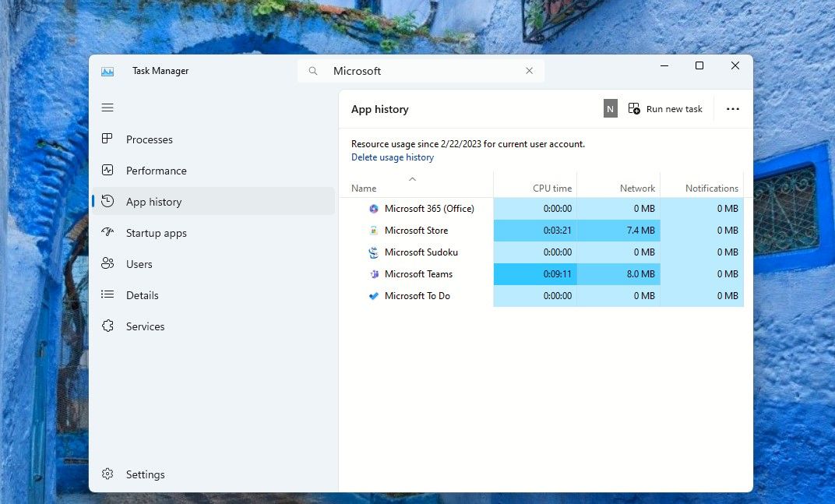The height and width of the screenshot is (504, 835).
Task: Open the Performance sidebar icon
Action: point(107,171)
